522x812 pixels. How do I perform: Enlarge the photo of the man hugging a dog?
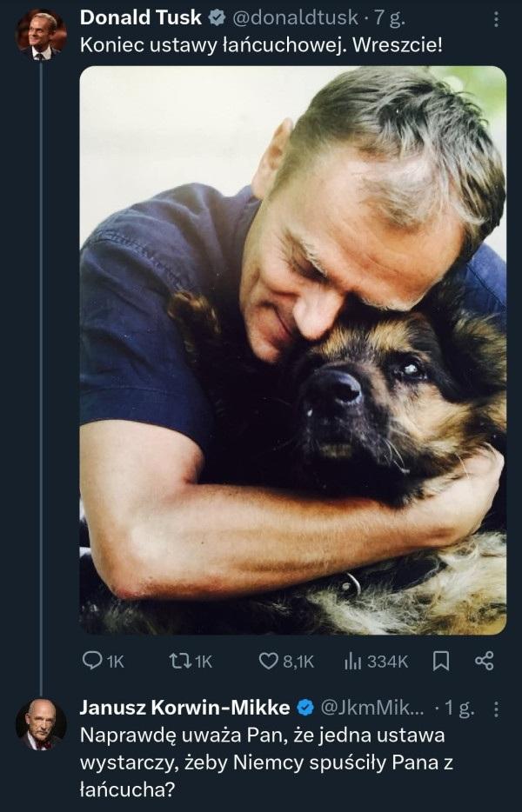tap(293, 349)
